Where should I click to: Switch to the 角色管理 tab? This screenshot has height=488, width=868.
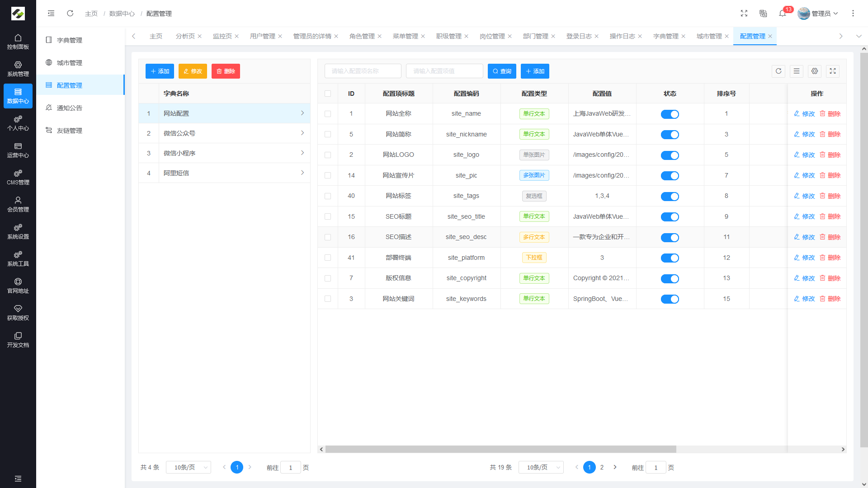[362, 36]
